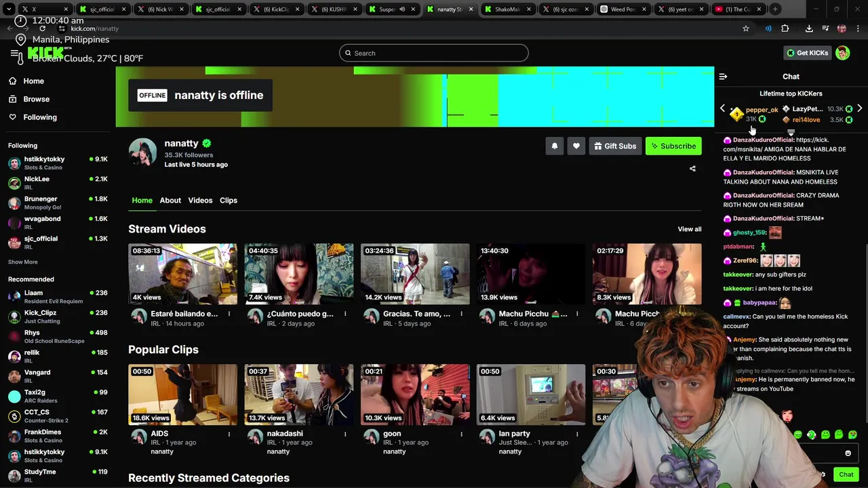Collapse the Lifetime top KICKers panel handle
868x488 pixels.
(x=791, y=132)
